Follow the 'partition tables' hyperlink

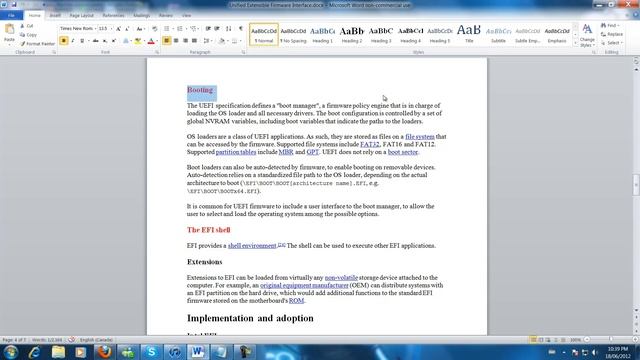(x=236, y=152)
